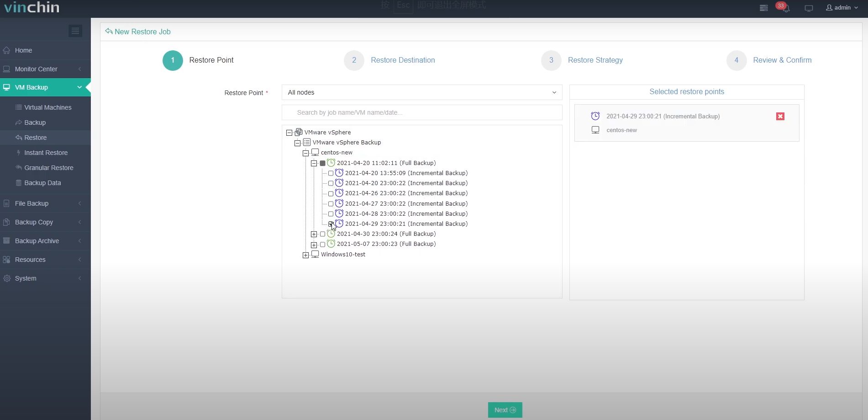Collapse the centos-new tree node

305,153
